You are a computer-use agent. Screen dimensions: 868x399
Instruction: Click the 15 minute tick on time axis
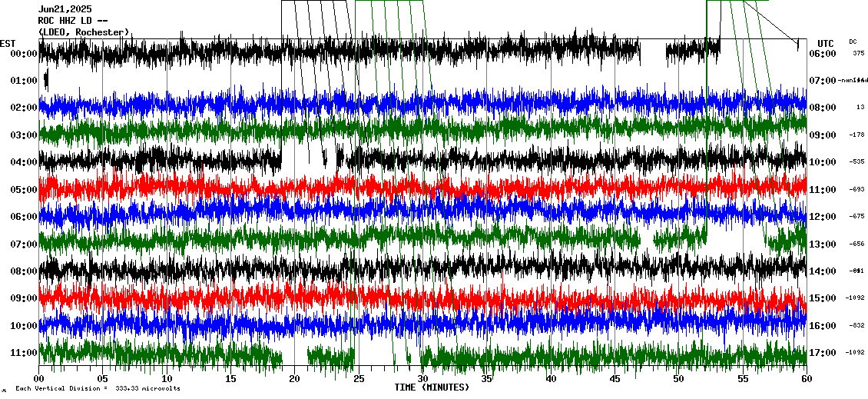[230, 378]
